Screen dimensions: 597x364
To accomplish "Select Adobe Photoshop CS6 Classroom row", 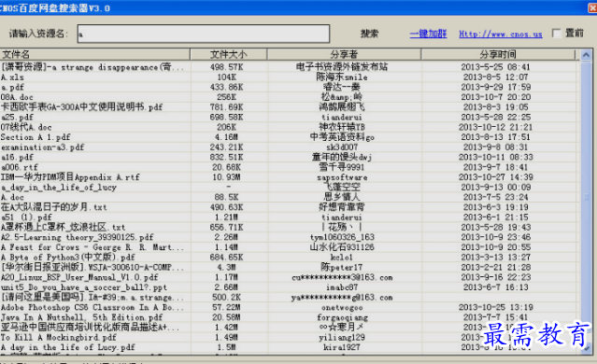I will [290, 307].
